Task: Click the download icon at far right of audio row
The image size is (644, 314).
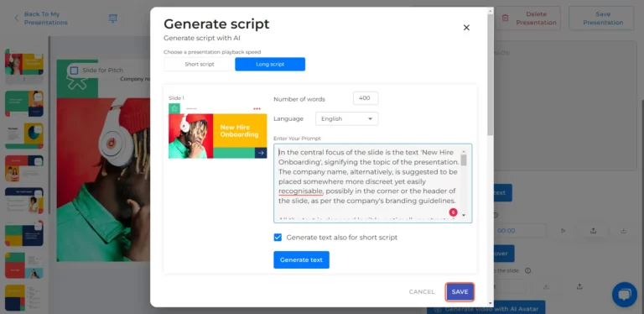Action: 624,231
